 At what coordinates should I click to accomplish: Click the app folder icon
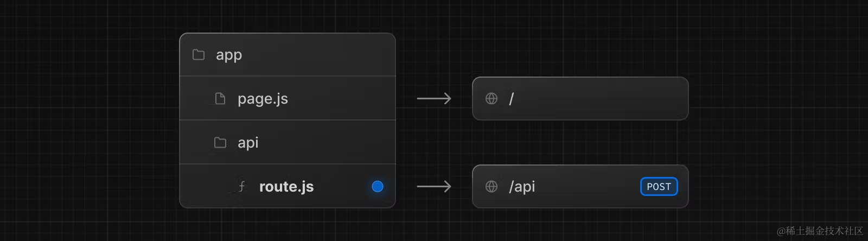(x=199, y=55)
